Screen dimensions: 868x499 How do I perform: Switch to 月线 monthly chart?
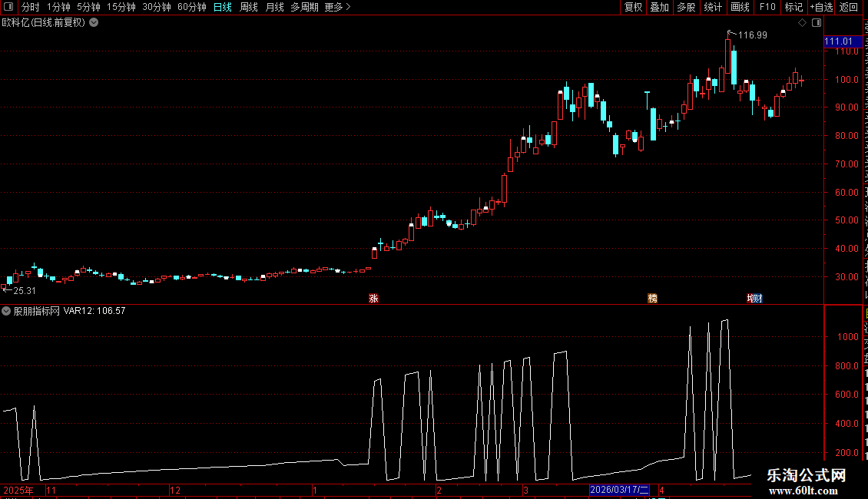click(274, 7)
